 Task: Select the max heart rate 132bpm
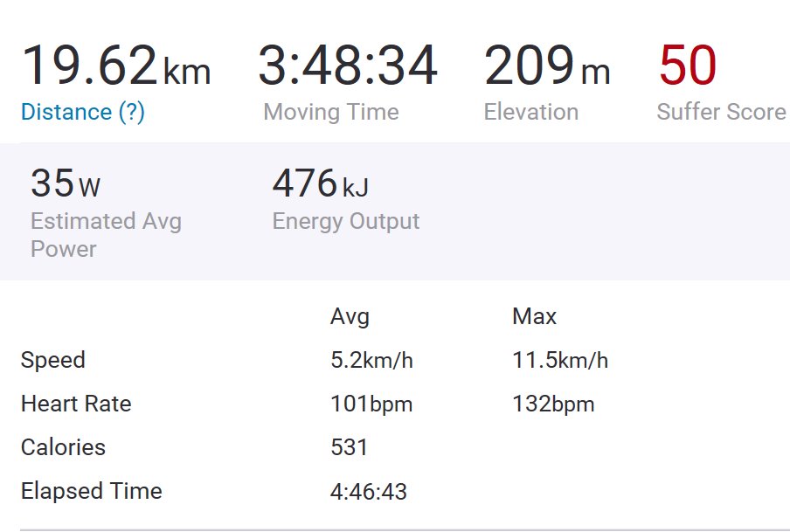[x=553, y=404]
